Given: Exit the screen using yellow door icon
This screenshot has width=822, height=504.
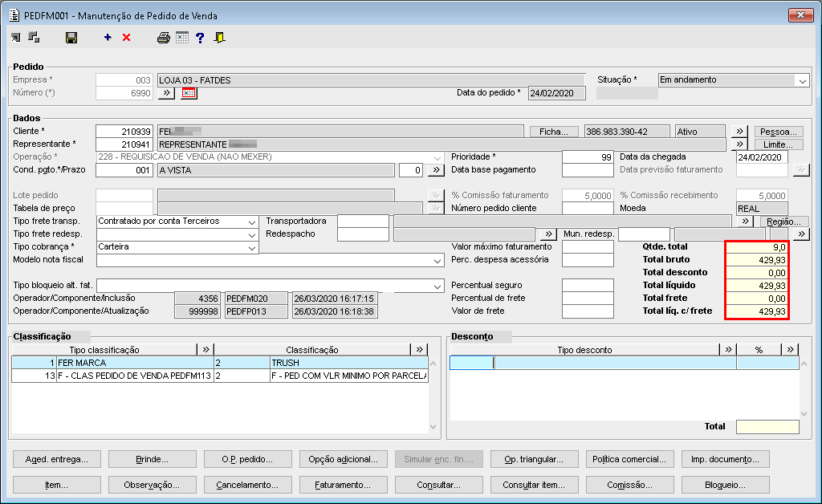Looking at the screenshot, I should (219, 38).
